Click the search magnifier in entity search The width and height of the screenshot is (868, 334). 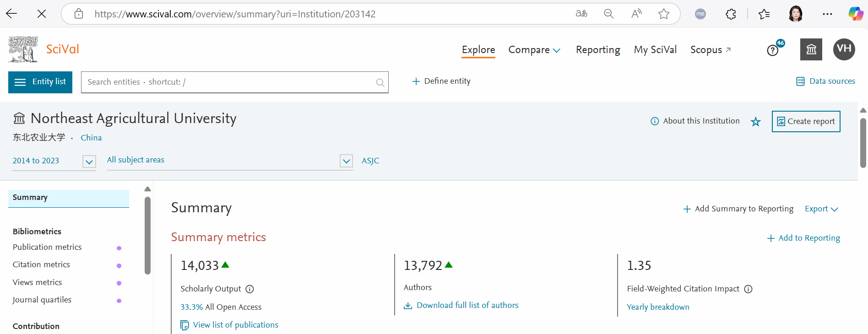coord(380,82)
